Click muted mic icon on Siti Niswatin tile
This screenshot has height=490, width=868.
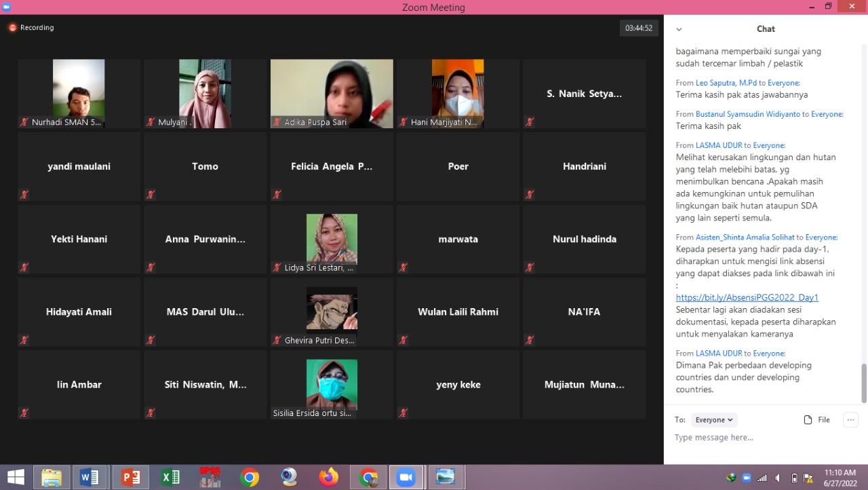tap(151, 413)
